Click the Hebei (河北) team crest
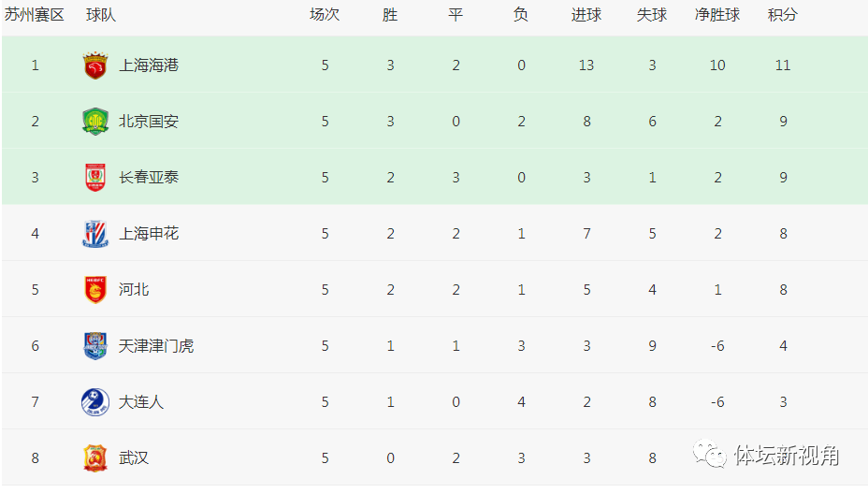The width and height of the screenshot is (868, 493). click(x=94, y=290)
